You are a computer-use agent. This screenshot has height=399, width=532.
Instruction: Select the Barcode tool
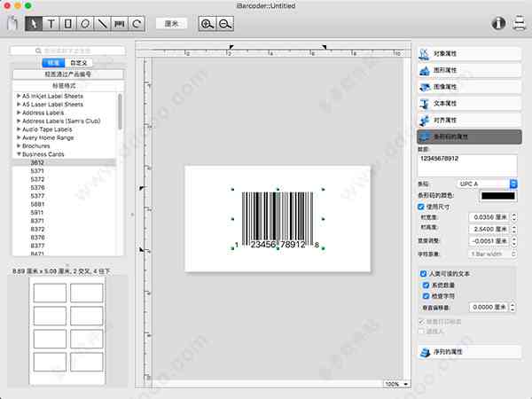pyautogui.click(x=120, y=24)
